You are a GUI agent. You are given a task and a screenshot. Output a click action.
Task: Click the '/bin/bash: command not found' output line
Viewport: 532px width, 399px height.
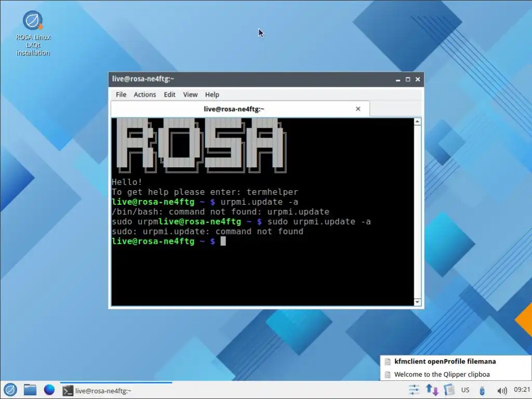coord(220,212)
